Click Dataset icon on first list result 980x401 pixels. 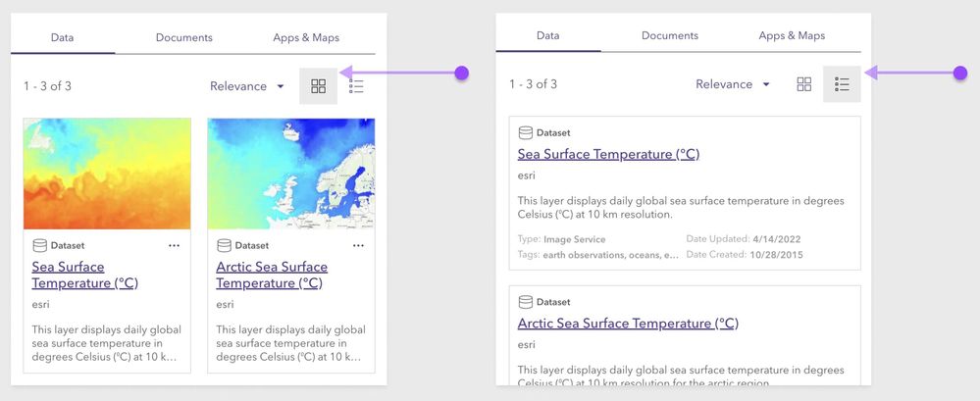tap(525, 132)
